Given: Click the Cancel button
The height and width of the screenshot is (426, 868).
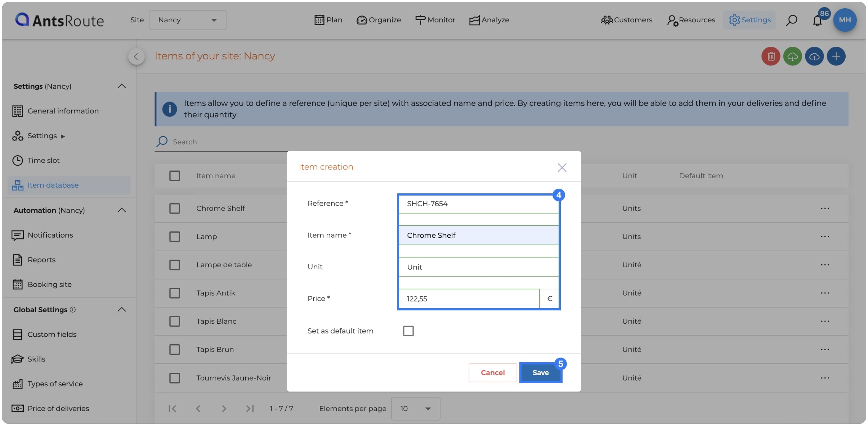Looking at the screenshot, I should pos(493,373).
